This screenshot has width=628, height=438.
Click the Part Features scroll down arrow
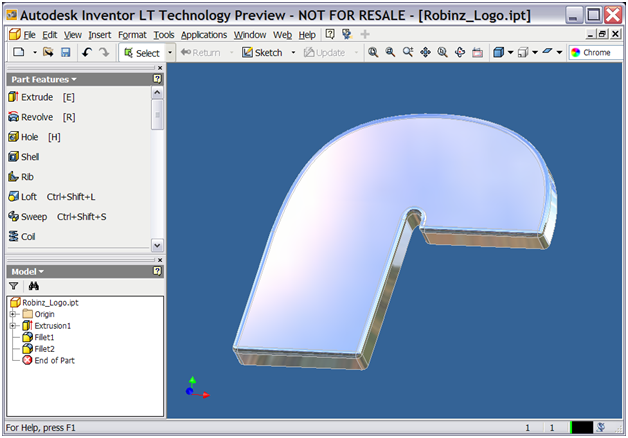click(x=157, y=245)
